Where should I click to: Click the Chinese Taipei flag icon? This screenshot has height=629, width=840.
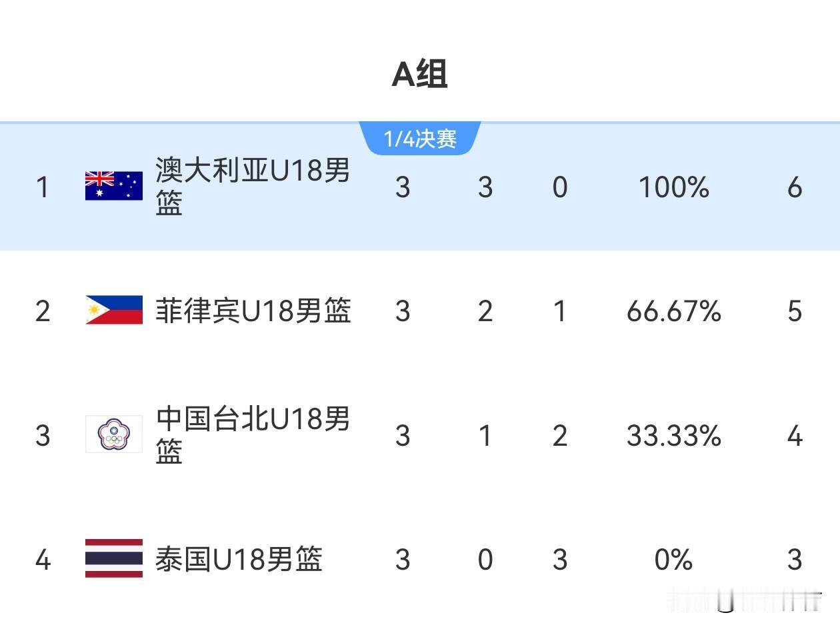114,434
